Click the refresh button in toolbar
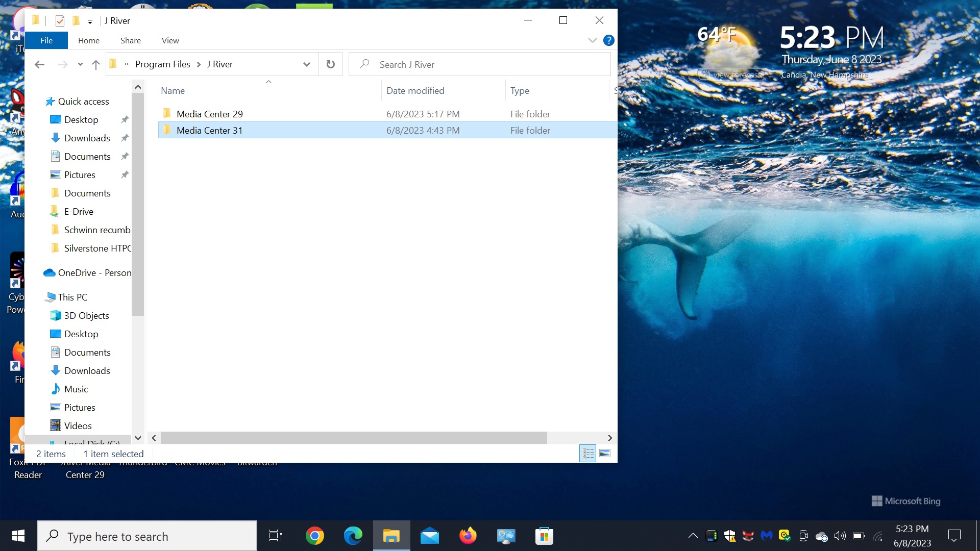 (330, 64)
